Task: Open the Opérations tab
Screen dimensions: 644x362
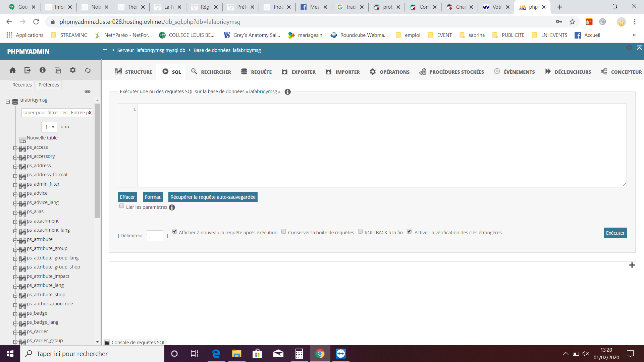Action: pyautogui.click(x=389, y=72)
